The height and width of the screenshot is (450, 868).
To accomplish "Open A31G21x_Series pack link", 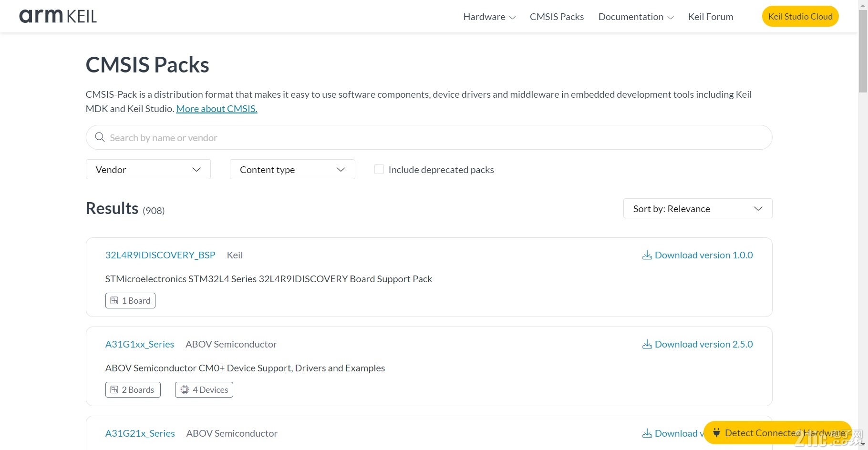I will 140,433.
